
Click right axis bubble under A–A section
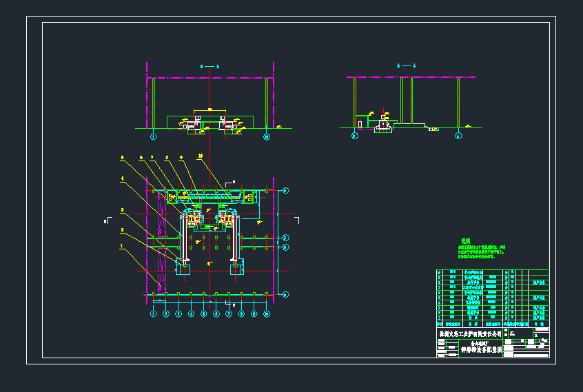[x=458, y=136]
